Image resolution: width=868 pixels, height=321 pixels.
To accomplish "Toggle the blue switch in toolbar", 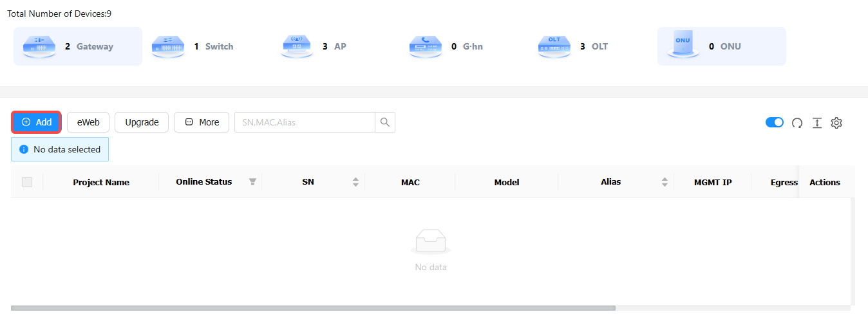I will click(x=775, y=122).
